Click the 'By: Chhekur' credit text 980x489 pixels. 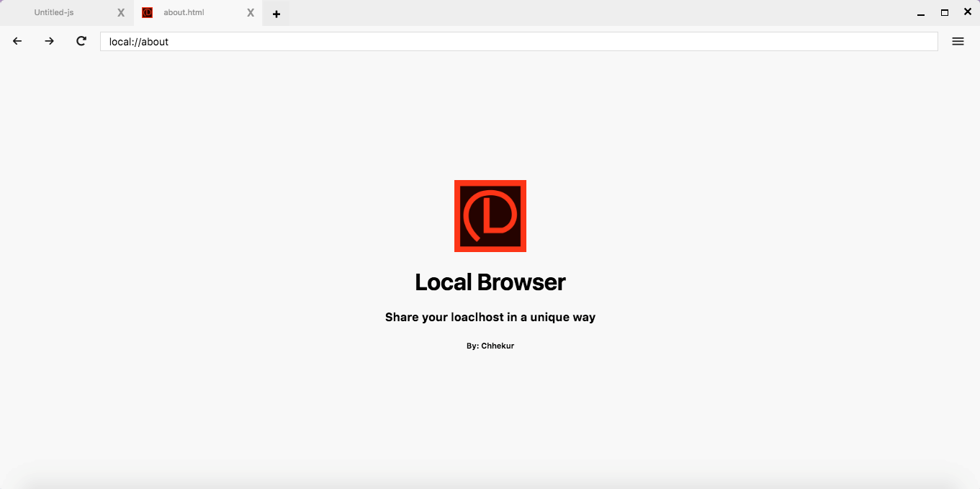point(490,346)
